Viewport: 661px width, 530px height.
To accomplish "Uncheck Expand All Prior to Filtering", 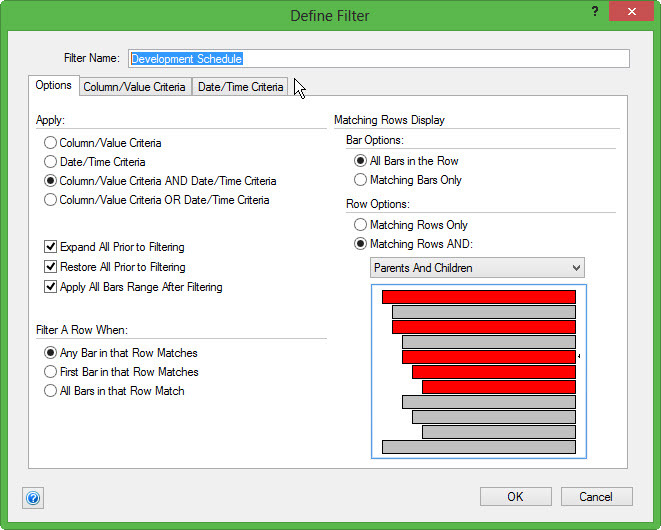I will pyautogui.click(x=51, y=247).
